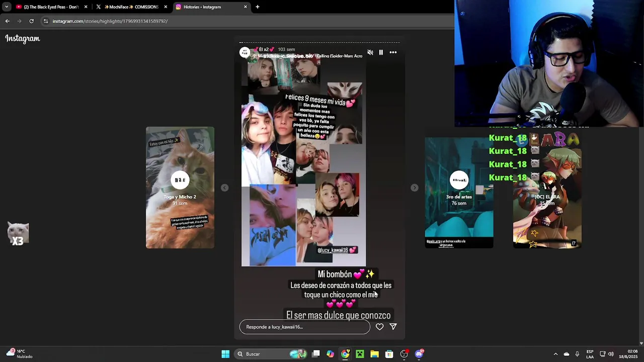Open Google Chrome from the taskbar
Image resolution: width=644 pixels, height=362 pixels.
(x=345, y=354)
